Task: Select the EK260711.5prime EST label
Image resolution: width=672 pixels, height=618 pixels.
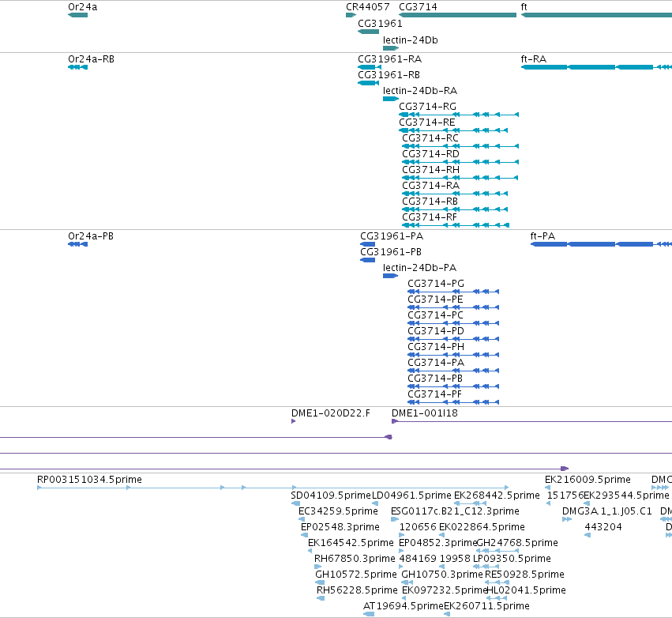Action: pyautogui.click(x=486, y=606)
